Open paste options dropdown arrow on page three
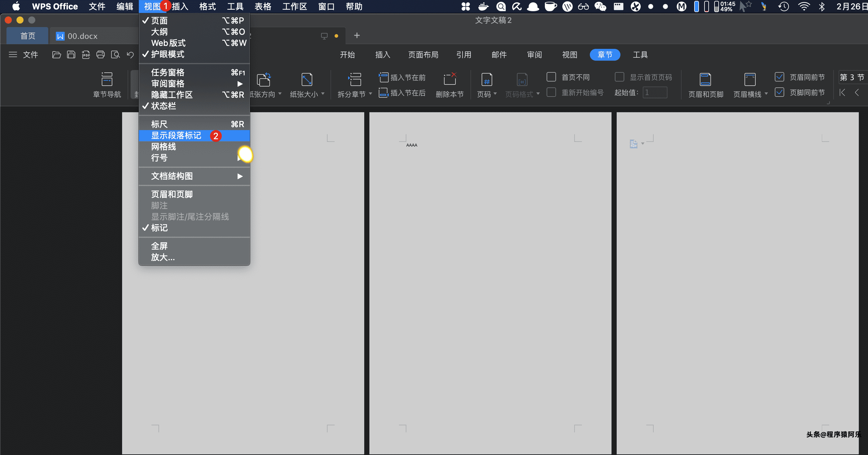 642,144
